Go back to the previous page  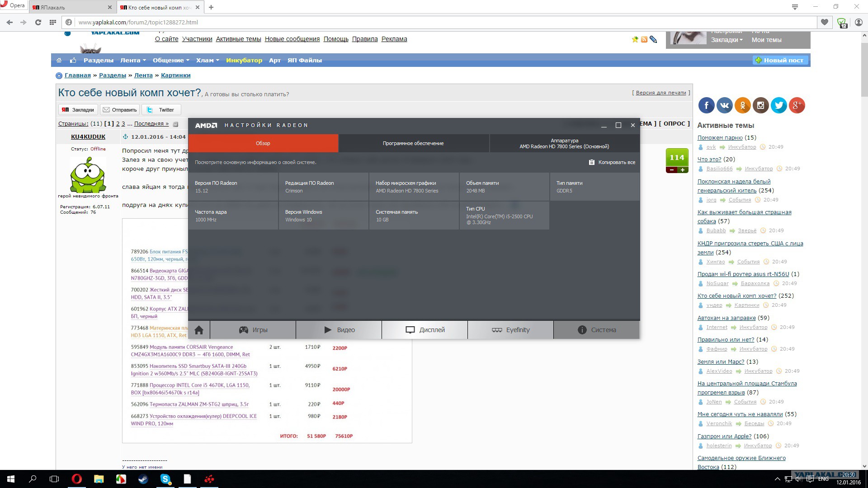(9, 22)
